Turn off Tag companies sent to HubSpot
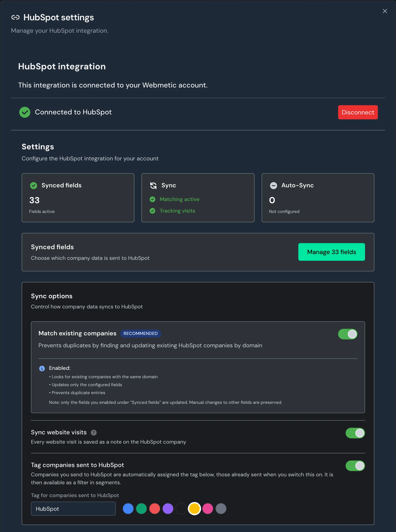Screen dimensions: 396x532 click(x=355, y=466)
